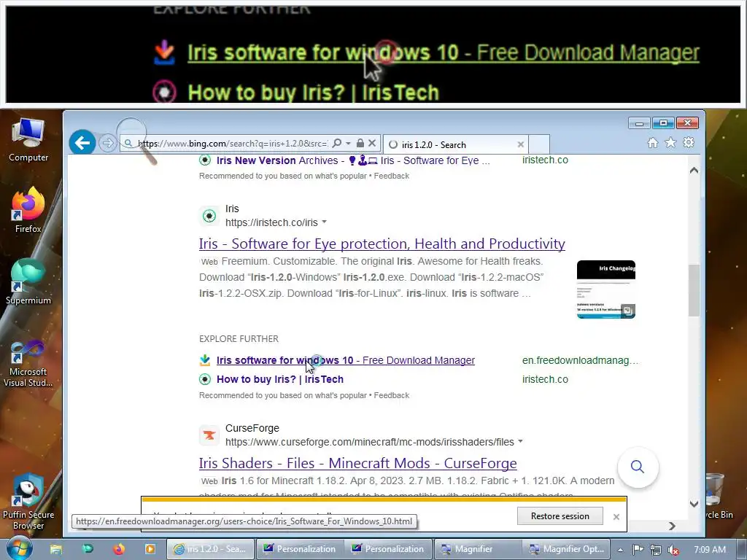Image resolution: width=747 pixels, height=560 pixels.
Task: Select the Computer desktop icon
Action: pos(28,141)
